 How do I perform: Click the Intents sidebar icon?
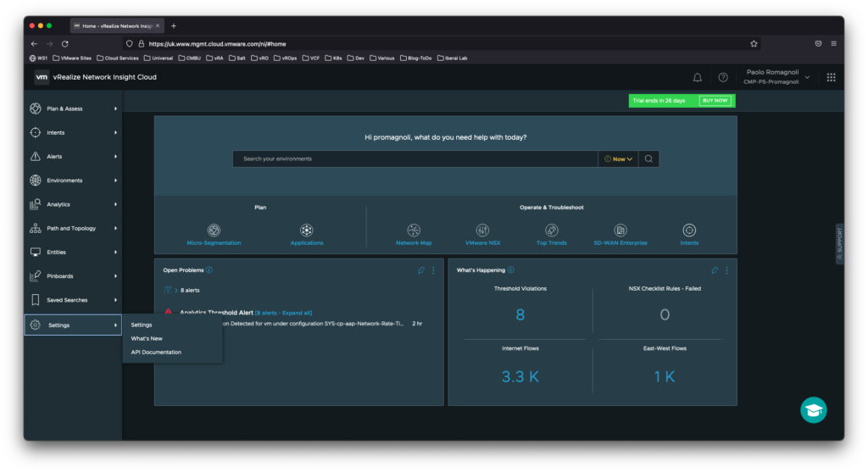click(36, 132)
